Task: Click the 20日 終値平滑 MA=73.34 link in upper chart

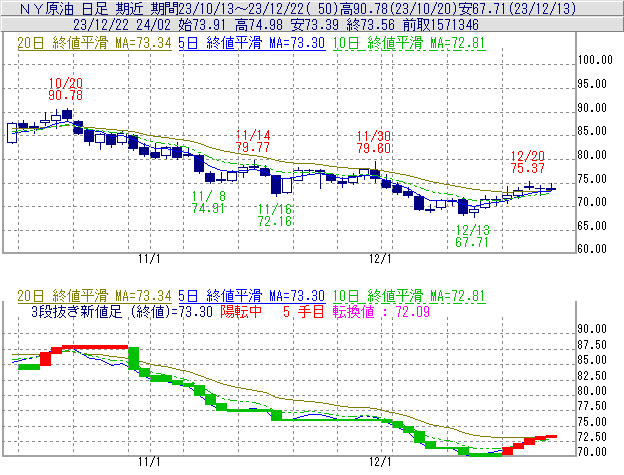Action: click(94, 43)
